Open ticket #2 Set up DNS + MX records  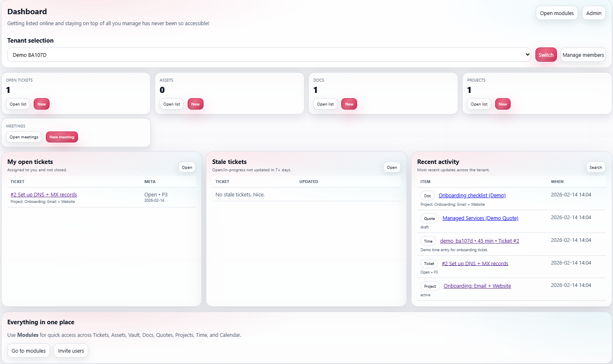(x=43, y=194)
